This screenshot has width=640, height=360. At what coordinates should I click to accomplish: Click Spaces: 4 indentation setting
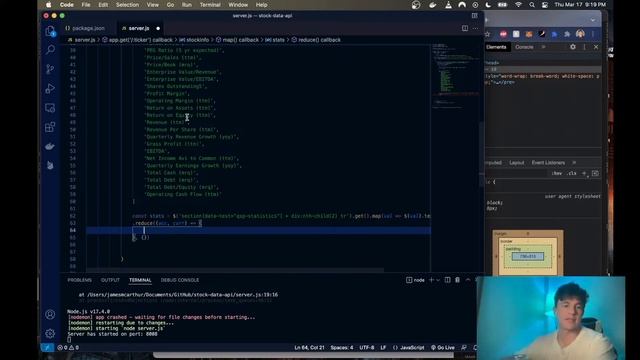click(342, 348)
